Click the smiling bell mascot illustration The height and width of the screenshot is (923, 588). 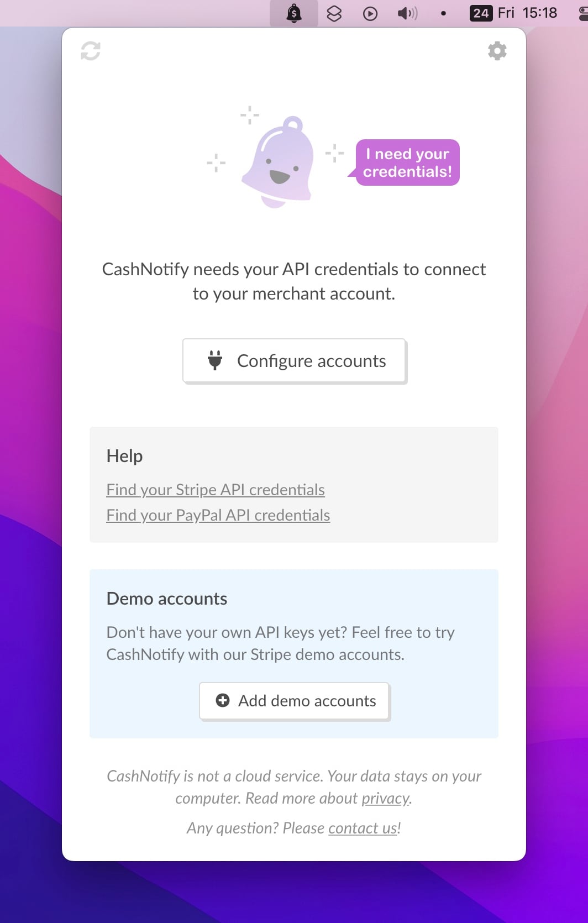point(279,164)
